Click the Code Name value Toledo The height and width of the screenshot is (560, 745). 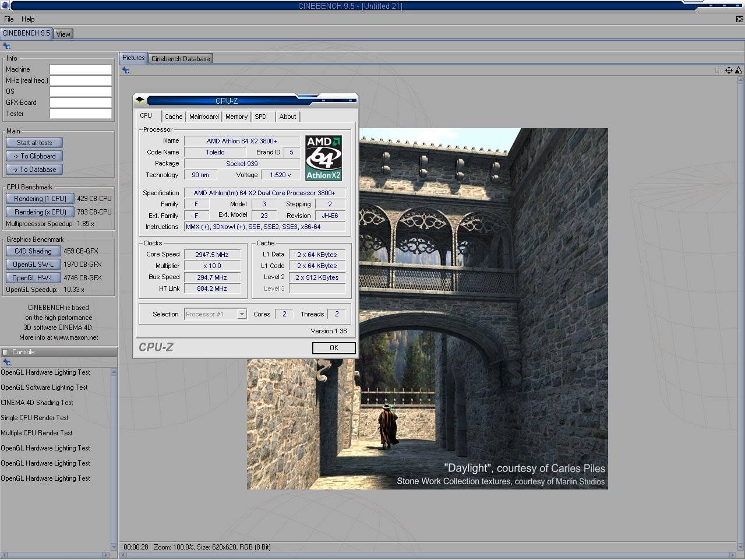(x=215, y=152)
